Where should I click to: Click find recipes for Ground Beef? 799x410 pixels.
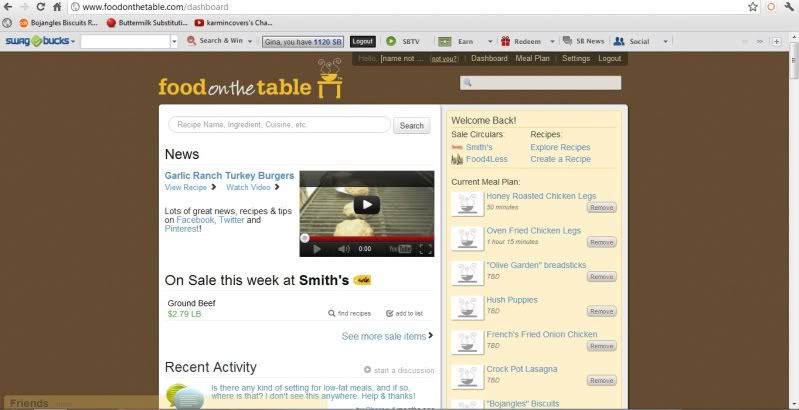[350, 313]
